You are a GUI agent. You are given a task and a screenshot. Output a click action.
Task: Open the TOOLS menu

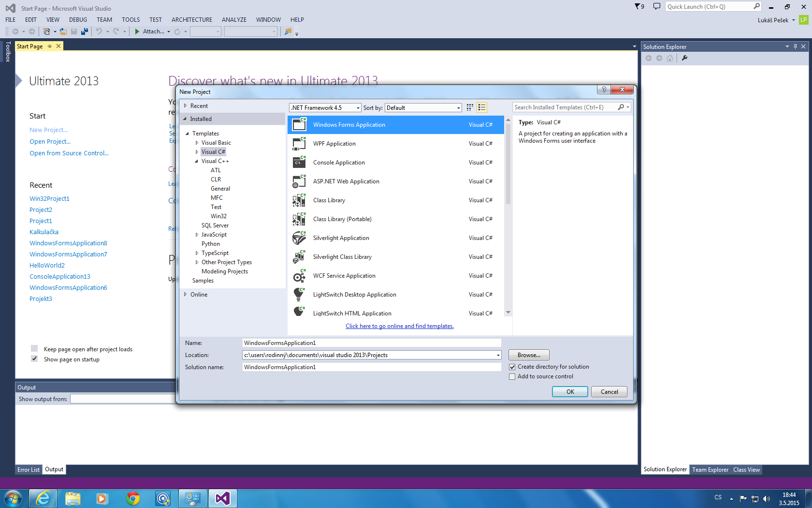tap(130, 20)
